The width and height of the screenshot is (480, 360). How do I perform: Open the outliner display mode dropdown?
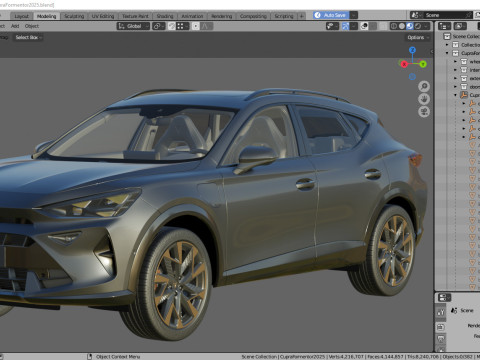[460, 26]
